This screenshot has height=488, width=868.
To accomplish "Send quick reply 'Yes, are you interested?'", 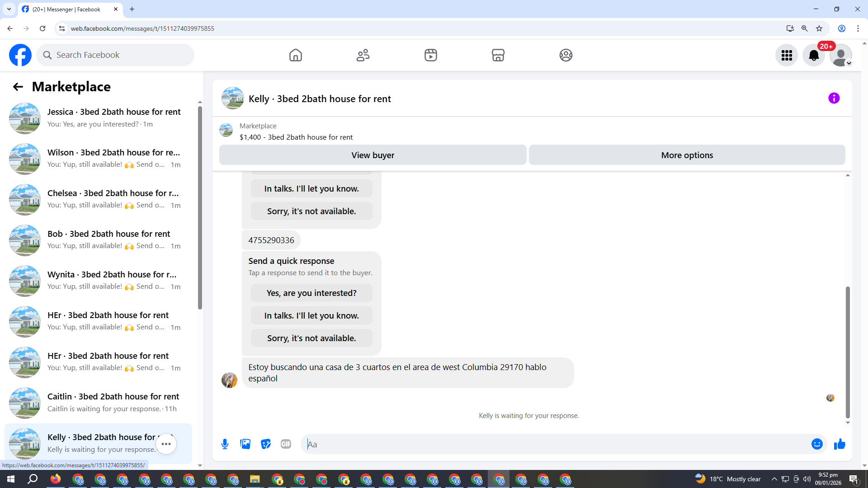I will [x=311, y=293].
